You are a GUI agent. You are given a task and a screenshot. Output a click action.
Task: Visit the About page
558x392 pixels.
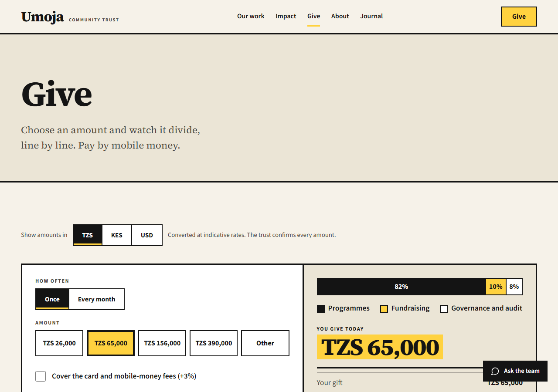click(x=340, y=16)
